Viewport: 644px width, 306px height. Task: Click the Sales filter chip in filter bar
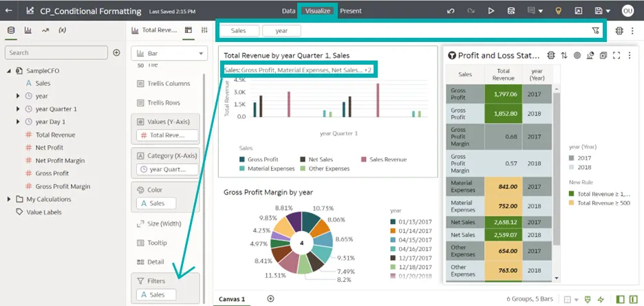(x=239, y=31)
